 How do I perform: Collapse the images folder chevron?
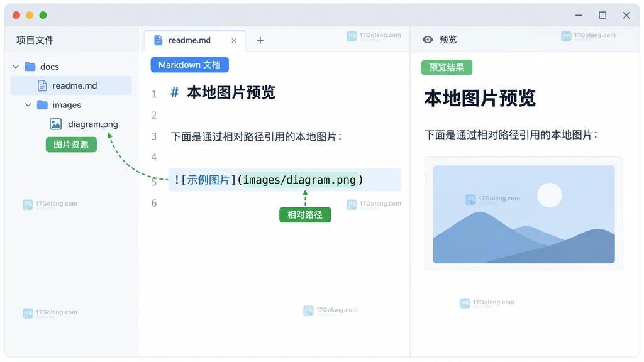pos(28,105)
